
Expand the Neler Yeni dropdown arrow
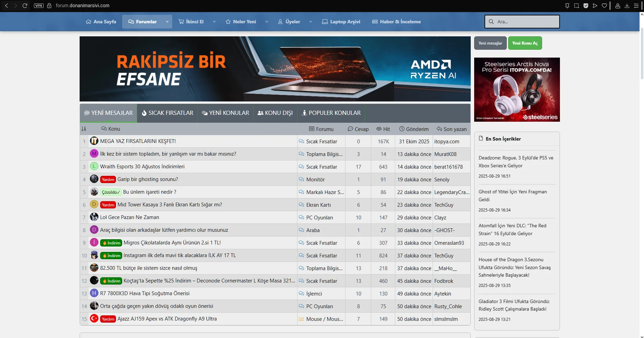[x=267, y=22]
